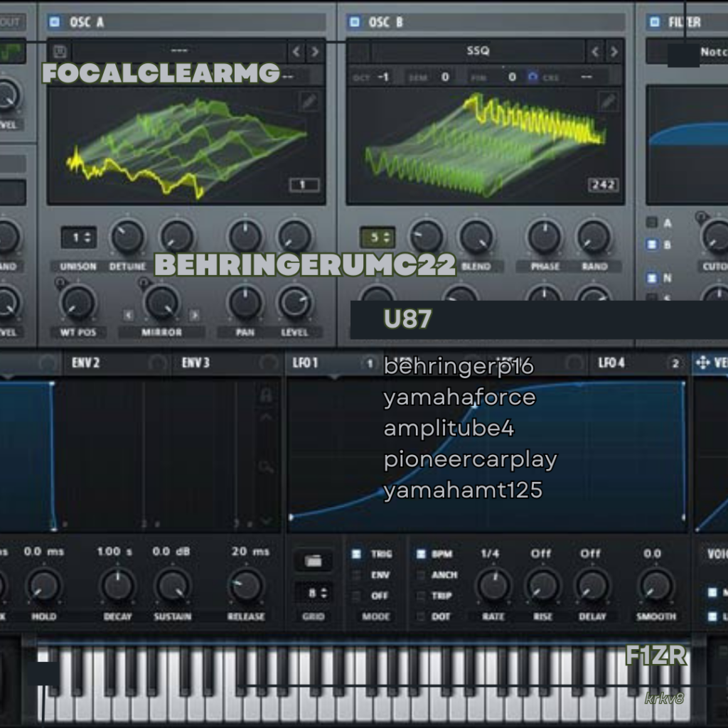Enable the LFO OFF mode checkbox
This screenshot has height=728, width=728.
(x=356, y=596)
